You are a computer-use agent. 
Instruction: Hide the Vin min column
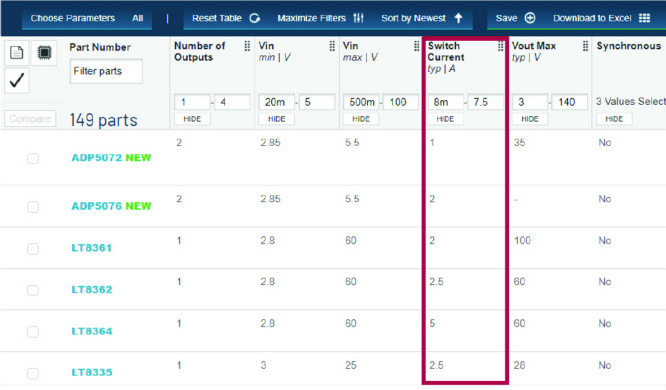tap(277, 119)
